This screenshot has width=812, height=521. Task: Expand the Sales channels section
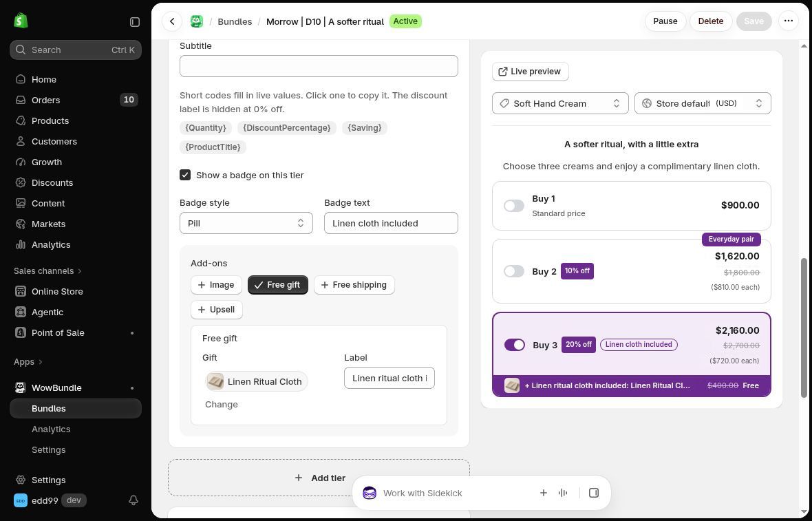[47, 271]
